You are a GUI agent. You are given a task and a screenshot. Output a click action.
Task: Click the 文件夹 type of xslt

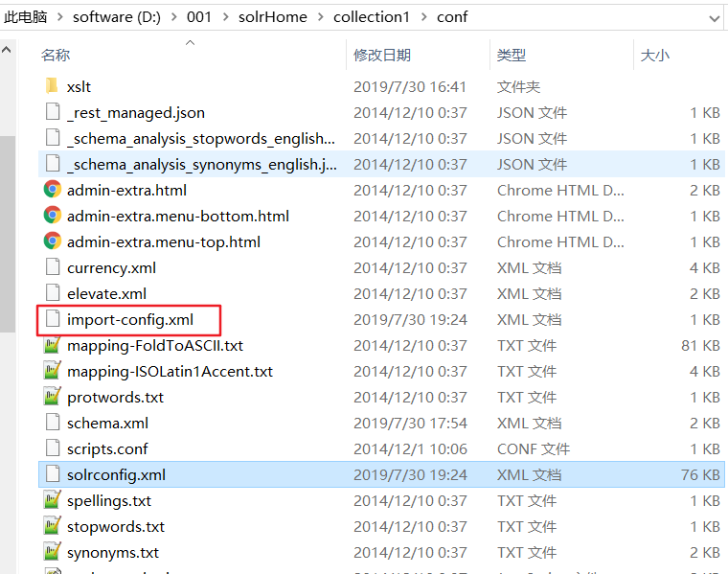(x=518, y=86)
